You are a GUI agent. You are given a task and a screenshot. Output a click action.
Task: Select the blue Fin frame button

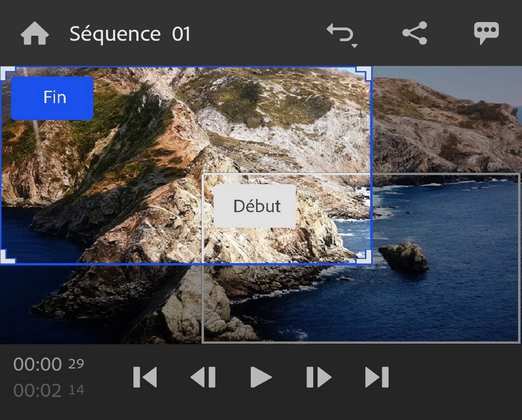[x=52, y=98]
